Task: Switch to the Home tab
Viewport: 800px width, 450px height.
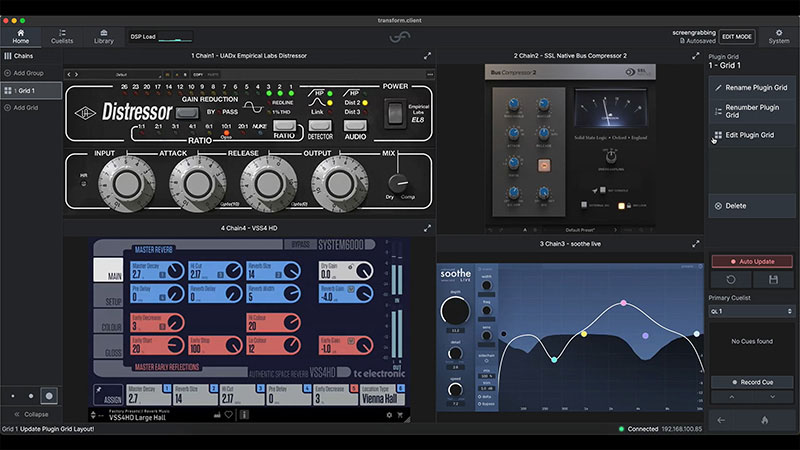Action: [x=21, y=36]
